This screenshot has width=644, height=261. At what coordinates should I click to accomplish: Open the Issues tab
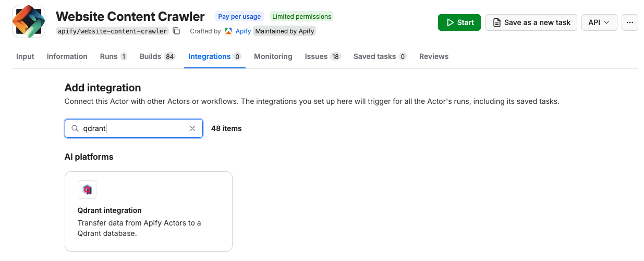tap(323, 56)
